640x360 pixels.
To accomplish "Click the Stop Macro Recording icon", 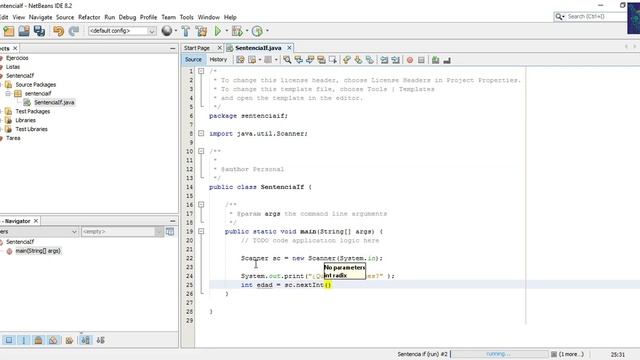I will tap(421, 60).
